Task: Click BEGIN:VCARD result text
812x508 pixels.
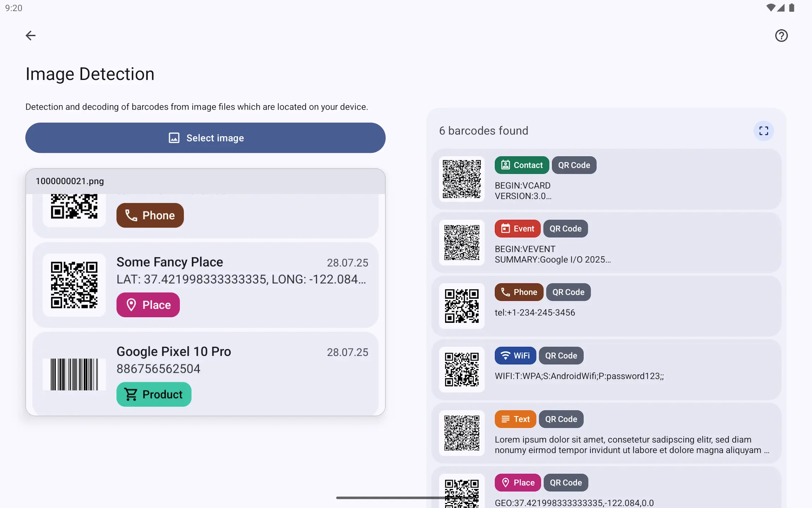Action: [x=523, y=191]
